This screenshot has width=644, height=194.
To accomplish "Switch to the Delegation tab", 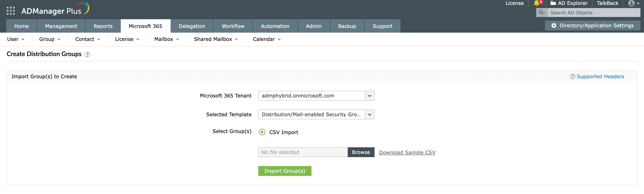I will pos(192,26).
